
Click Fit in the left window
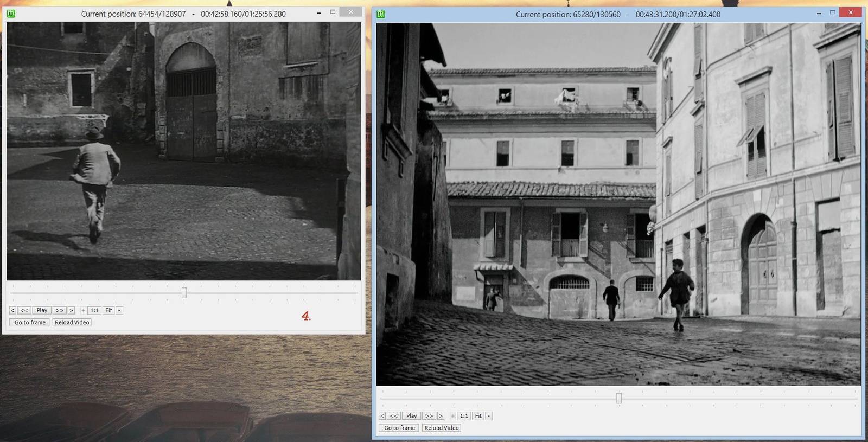pyautogui.click(x=108, y=310)
